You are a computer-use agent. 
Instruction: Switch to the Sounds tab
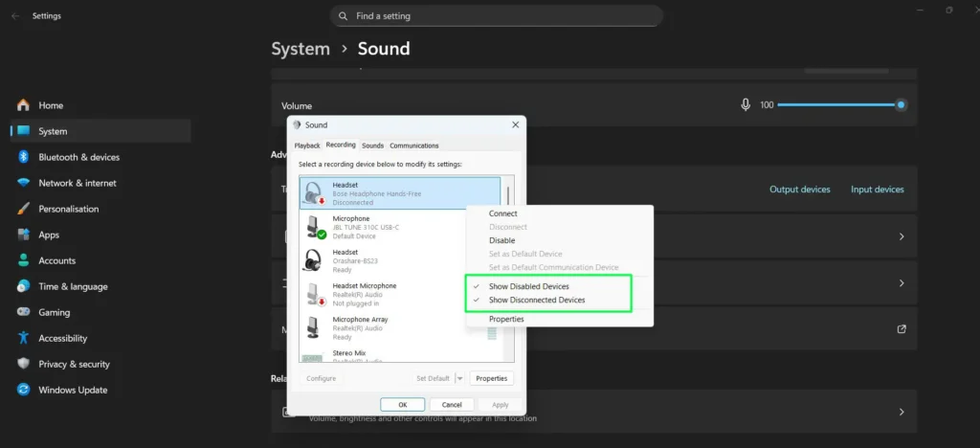click(x=372, y=146)
